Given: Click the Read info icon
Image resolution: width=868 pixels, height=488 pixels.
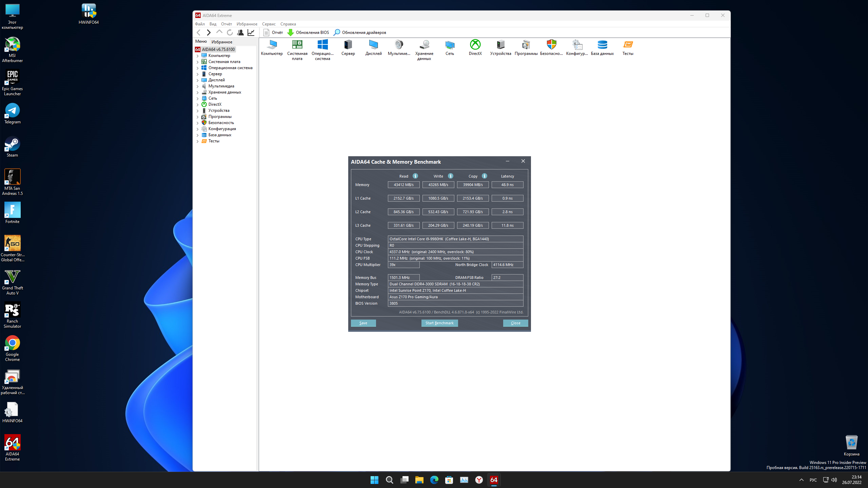Looking at the screenshot, I should 415,176.
